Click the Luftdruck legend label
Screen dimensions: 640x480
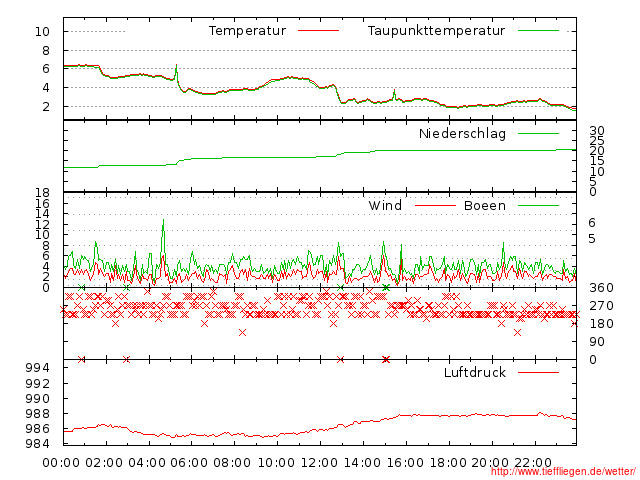tap(475, 372)
